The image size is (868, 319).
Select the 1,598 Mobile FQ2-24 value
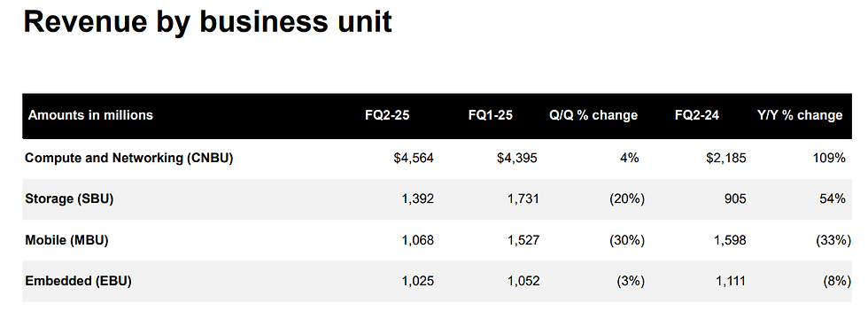(730, 240)
